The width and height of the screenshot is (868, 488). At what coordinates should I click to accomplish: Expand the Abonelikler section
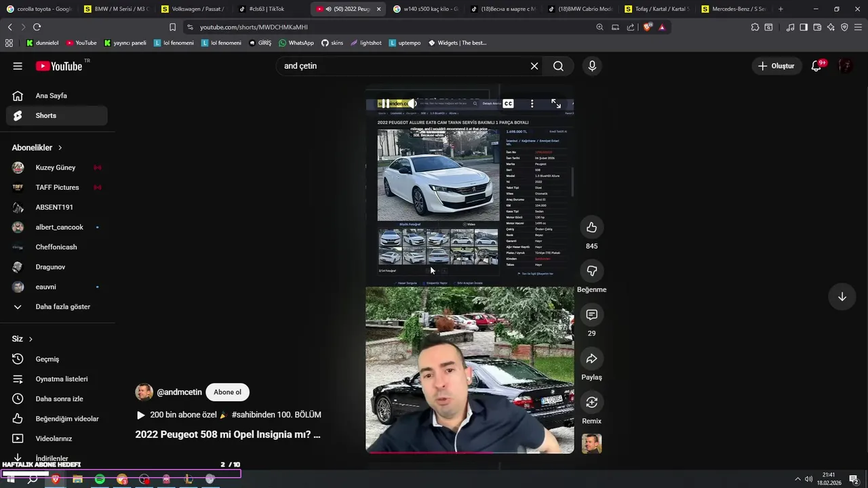(37, 148)
